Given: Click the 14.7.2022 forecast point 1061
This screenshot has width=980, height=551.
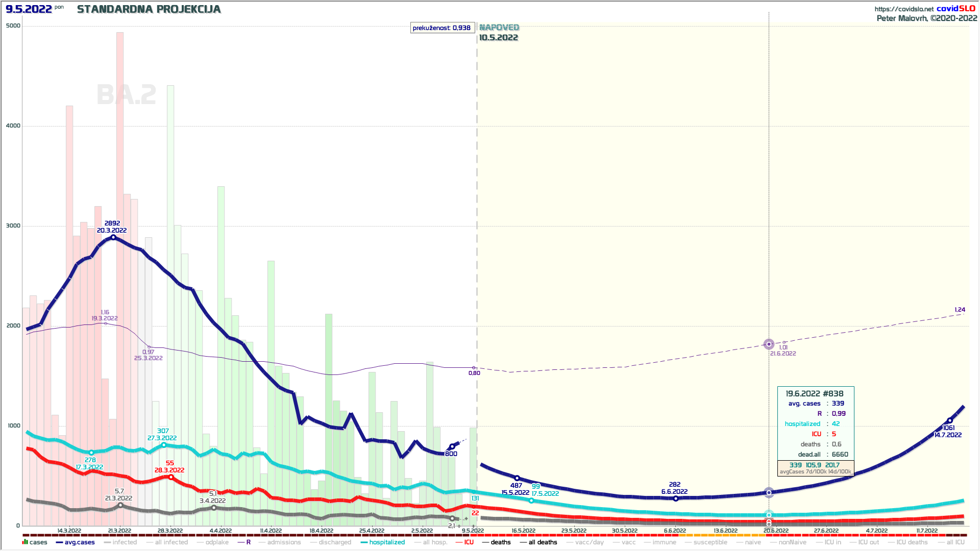Looking at the screenshot, I should tap(949, 421).
